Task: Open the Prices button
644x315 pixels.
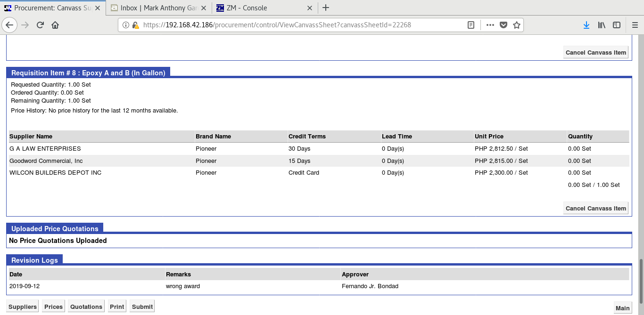Action: (x=53, y=307)
